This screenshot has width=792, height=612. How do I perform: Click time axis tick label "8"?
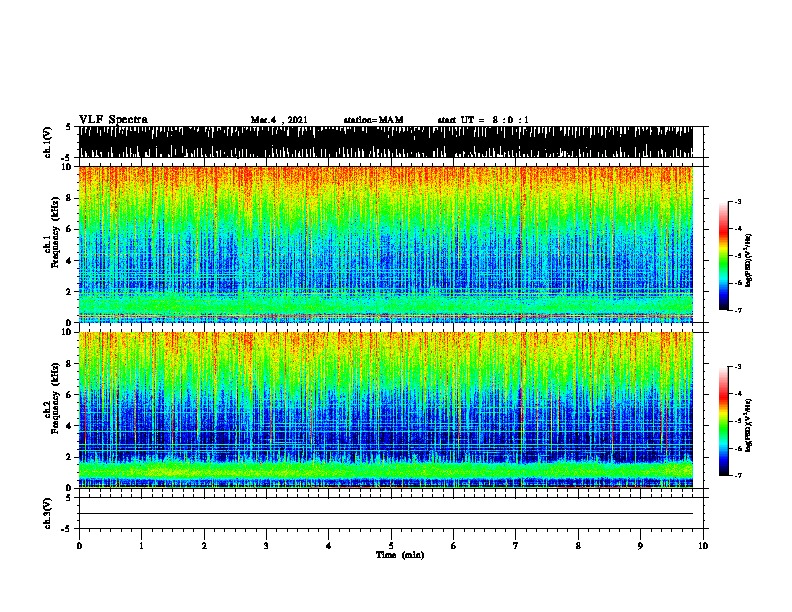click(578, 546)
